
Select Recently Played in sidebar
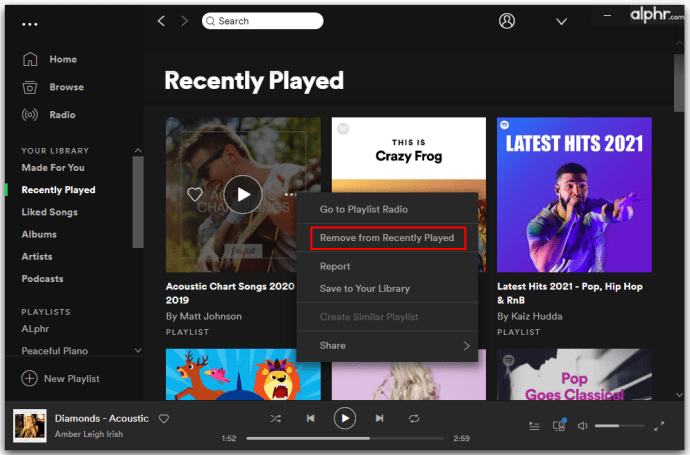coord(59,190)
